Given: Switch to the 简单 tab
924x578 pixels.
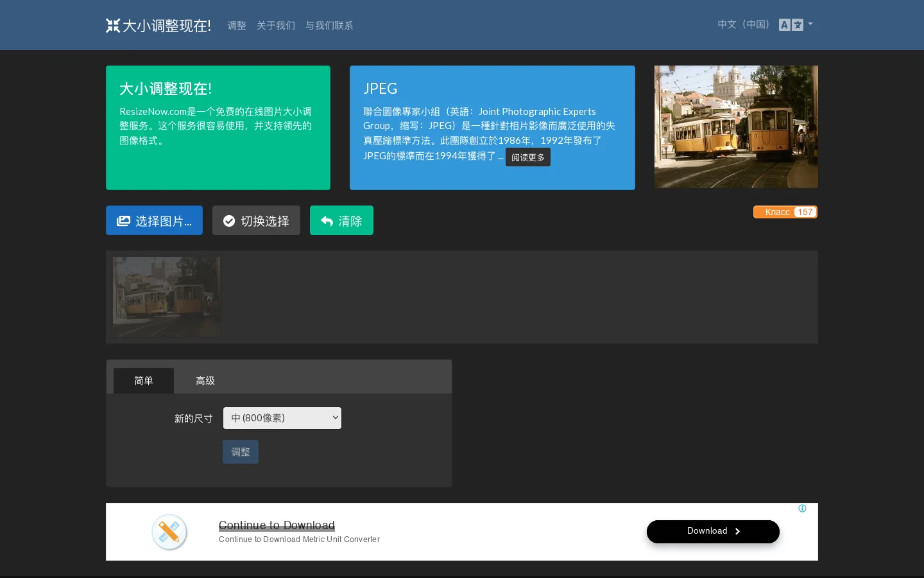Looking at the screenshot, I should click(x=144, y=381).
